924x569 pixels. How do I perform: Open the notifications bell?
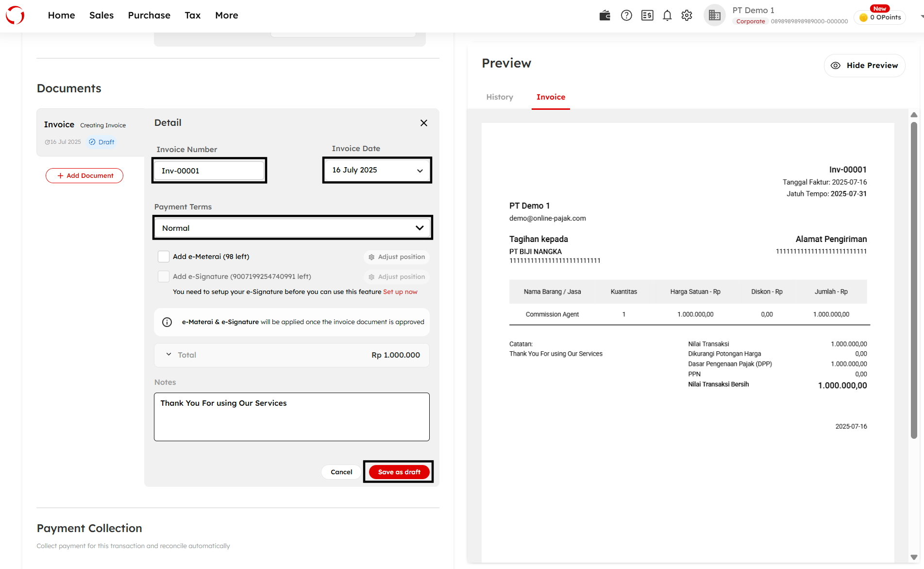coord(667,16)
